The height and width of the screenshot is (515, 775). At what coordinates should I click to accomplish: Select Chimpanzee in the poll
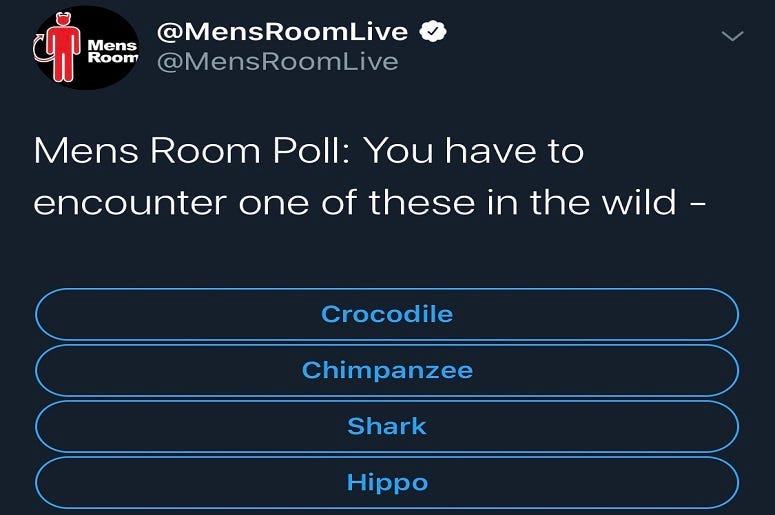pos(387,370)
